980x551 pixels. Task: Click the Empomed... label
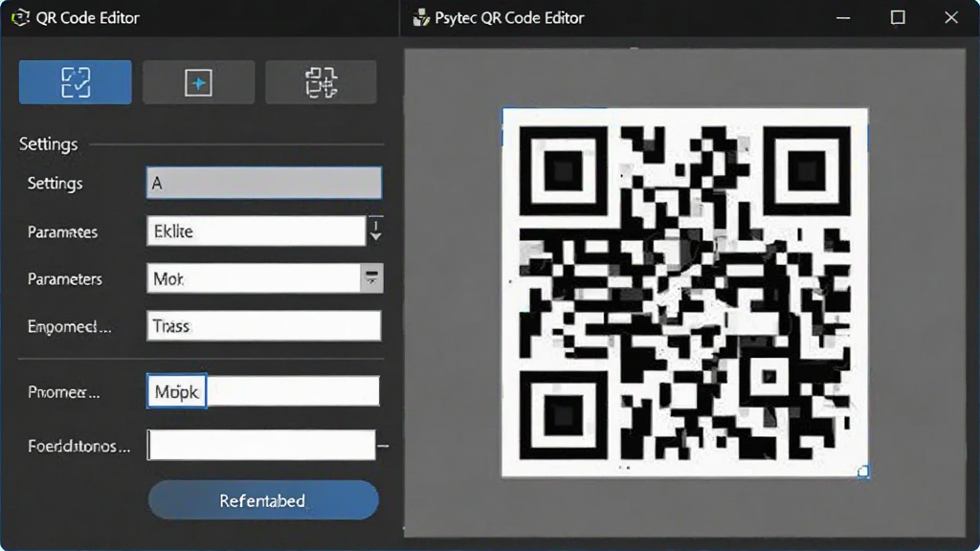tap(69, 327)
